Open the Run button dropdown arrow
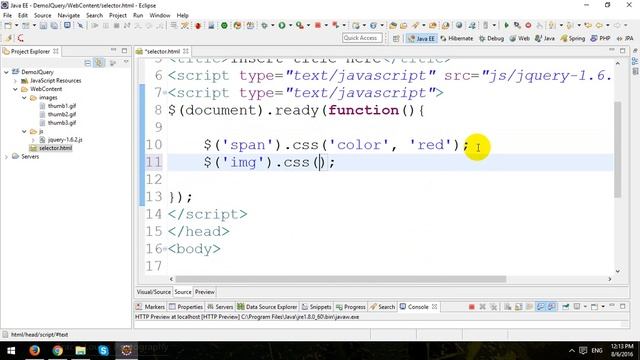The width and height of the screenshot is (640, 360). pyautogui.click(x=290, y=25)
